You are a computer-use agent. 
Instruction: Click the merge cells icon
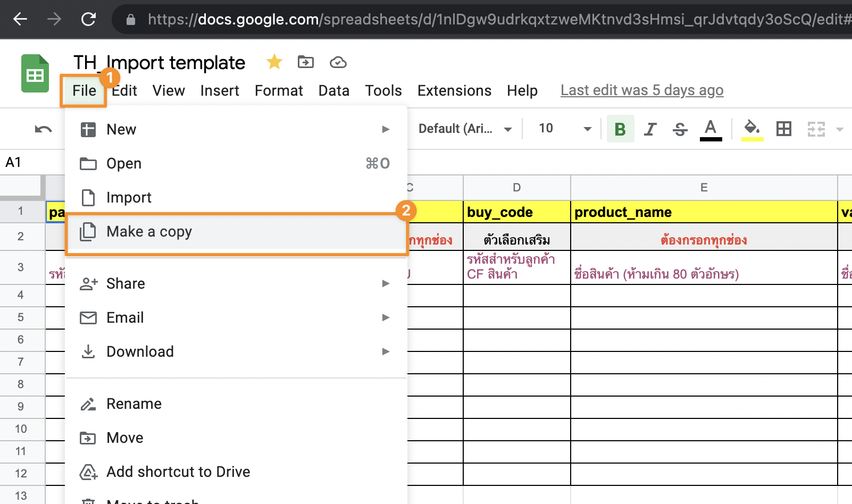tap(815, 128)
